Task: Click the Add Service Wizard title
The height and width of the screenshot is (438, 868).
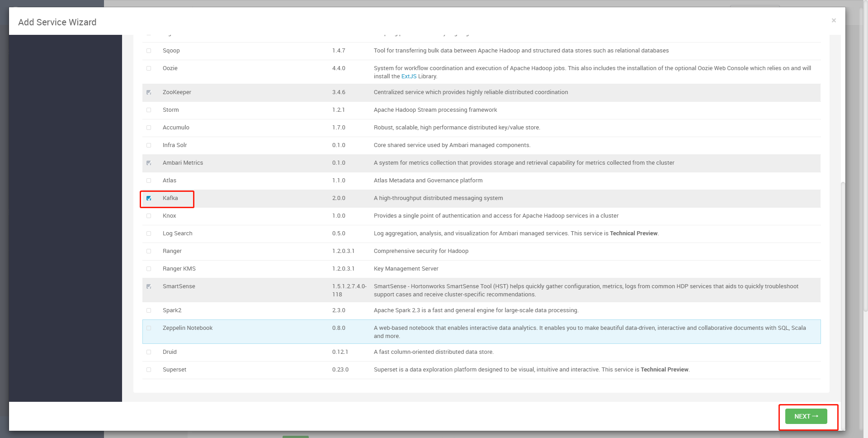Action: (57, 22)
